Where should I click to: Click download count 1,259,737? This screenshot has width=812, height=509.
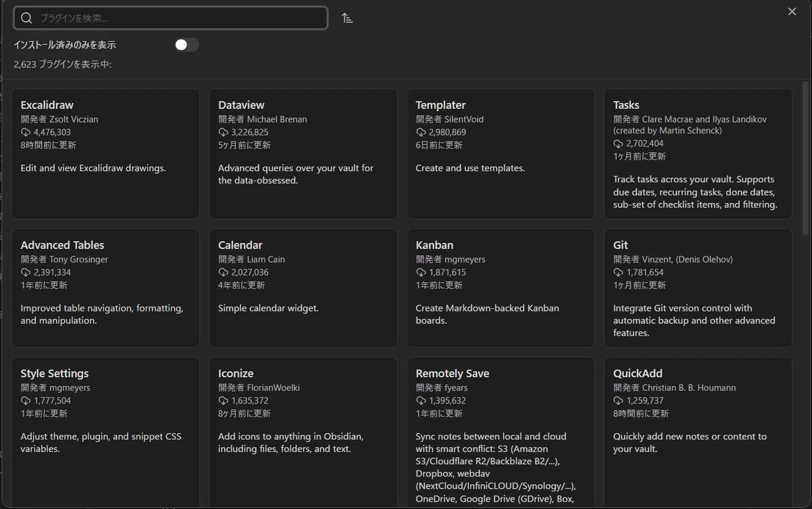(x=645, y=401)
